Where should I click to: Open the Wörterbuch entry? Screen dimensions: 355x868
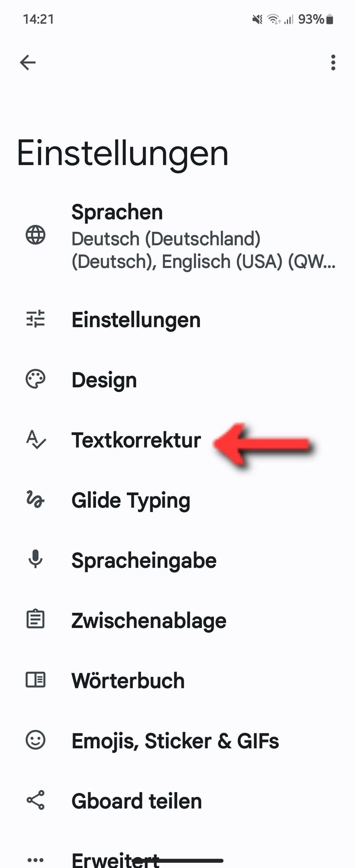[x=177, y=680]
